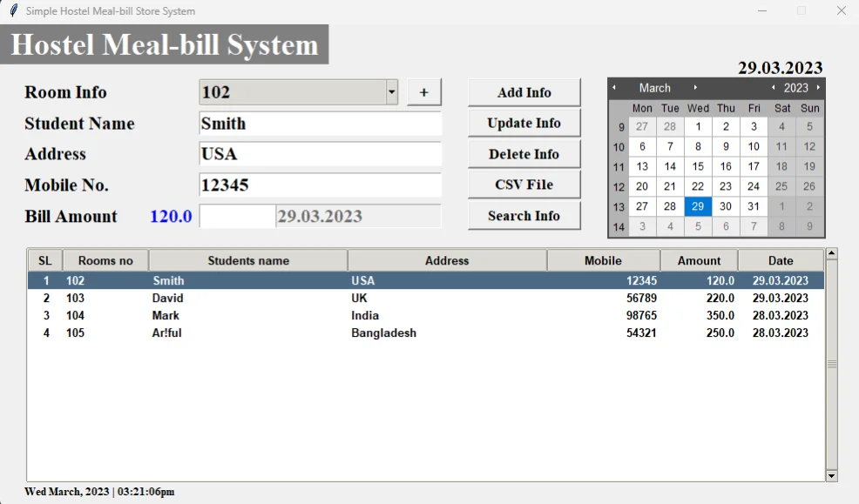Click the table vertical scrollbar thumb
Image resolution: width=859 pixels, height=504 pixels.
[x=832, y=365]
